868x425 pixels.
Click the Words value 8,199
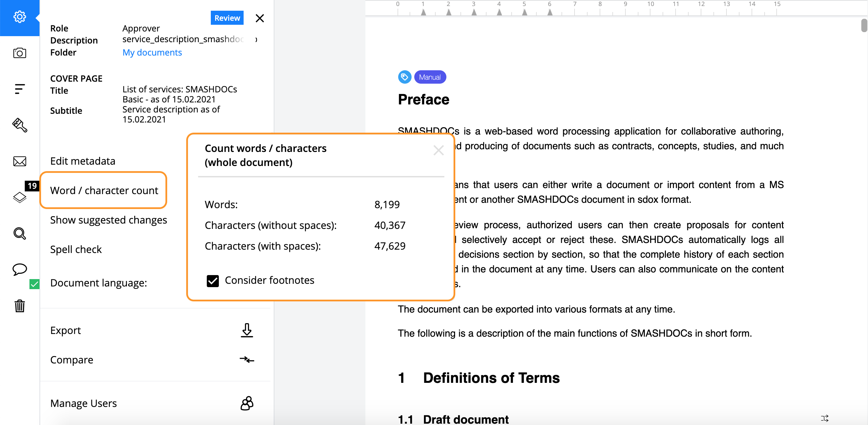[x=387, y=204]
